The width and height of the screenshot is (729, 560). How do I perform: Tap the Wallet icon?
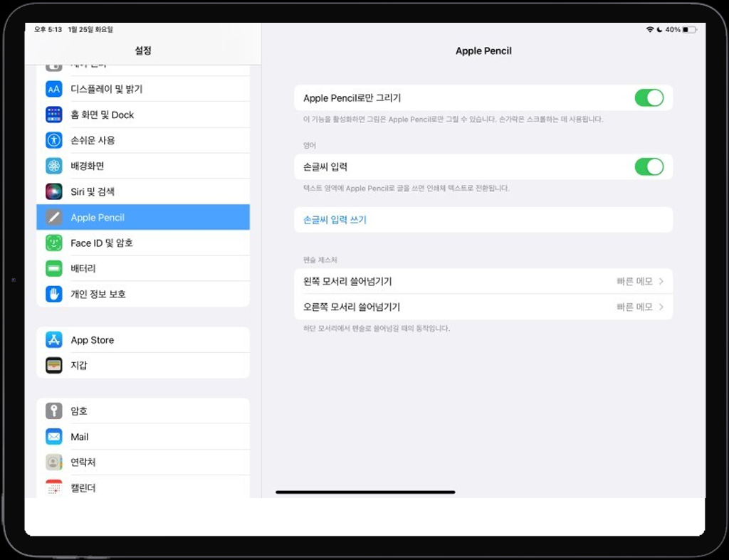pyautogui.click(x=54, y=365)
